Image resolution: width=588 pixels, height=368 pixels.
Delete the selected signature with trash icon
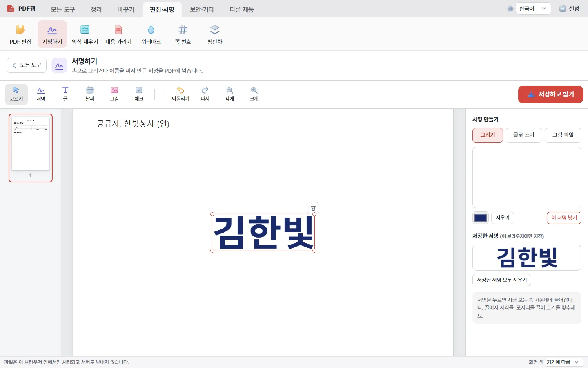[x=313, y=208]
